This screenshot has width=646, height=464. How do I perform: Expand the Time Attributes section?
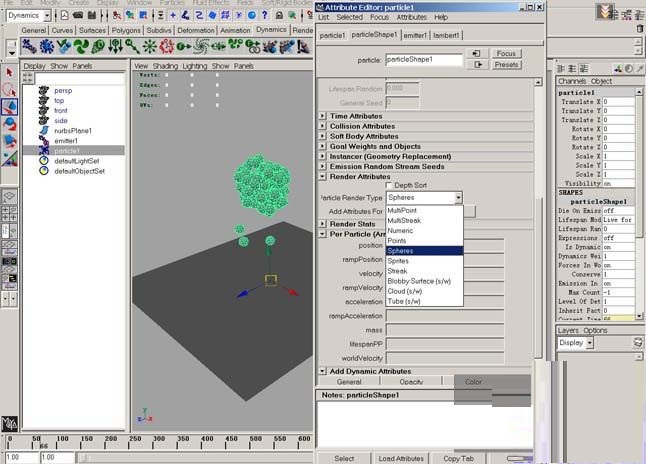(x=323, y=116)
